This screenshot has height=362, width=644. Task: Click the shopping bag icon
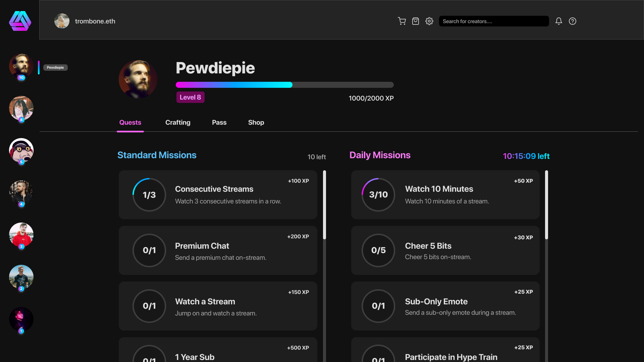click(x=415, y=21)
